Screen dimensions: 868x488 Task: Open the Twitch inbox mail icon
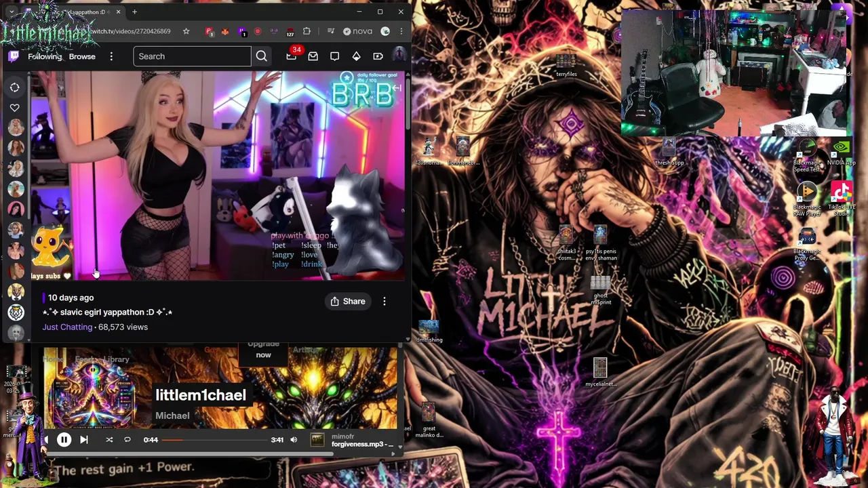313,56
